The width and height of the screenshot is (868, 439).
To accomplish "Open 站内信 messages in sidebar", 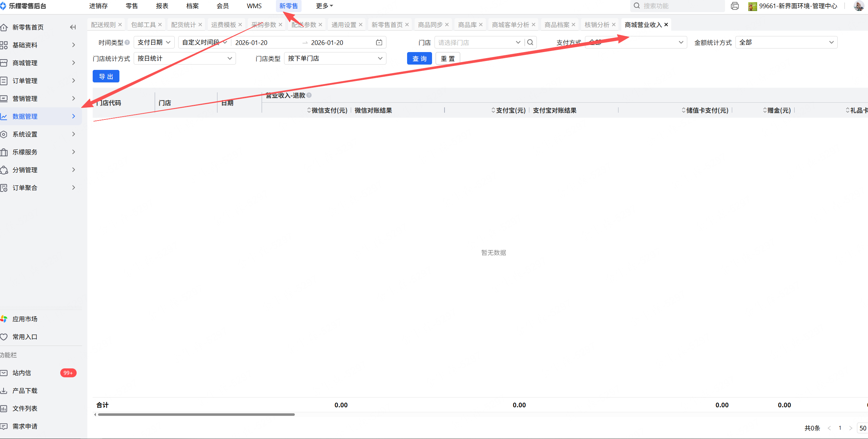I will click(x=22, y=373).
